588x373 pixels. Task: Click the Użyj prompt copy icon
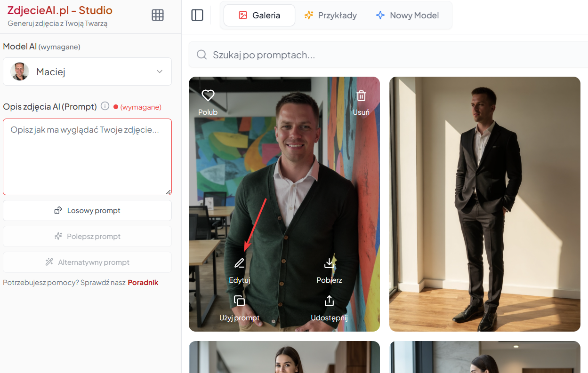tap(239, 301)
